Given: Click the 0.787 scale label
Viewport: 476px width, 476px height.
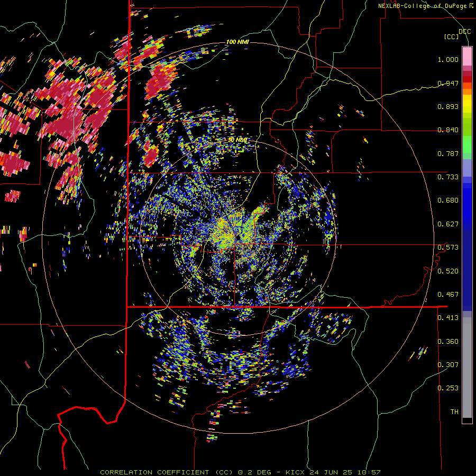Looking at the screenshot, I should click(448, 153).
